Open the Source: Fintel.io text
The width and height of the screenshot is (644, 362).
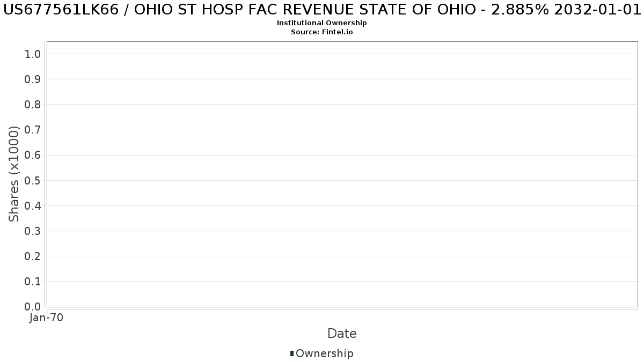[x=322, y=32]
